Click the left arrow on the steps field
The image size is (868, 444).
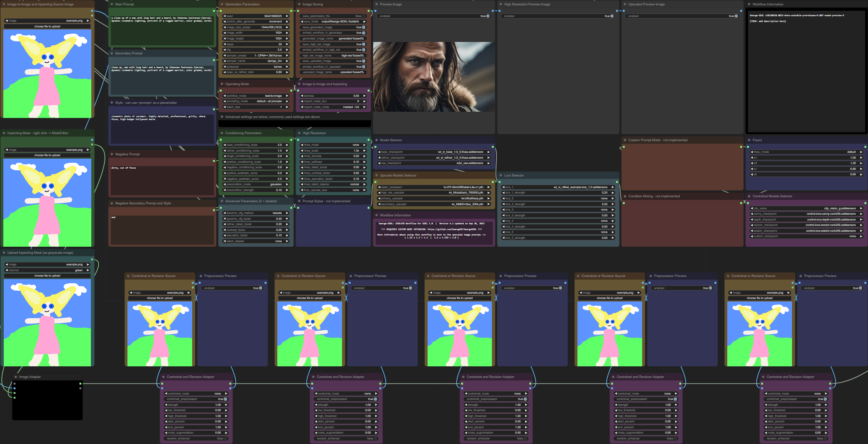pos(225,44)
